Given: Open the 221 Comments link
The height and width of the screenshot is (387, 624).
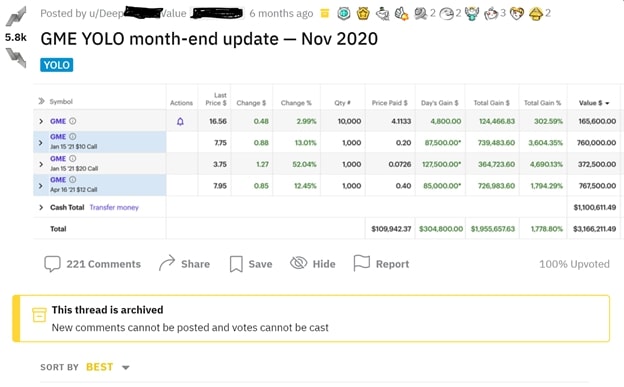Looking at the screenshot, I should click(x=103, y=264).
